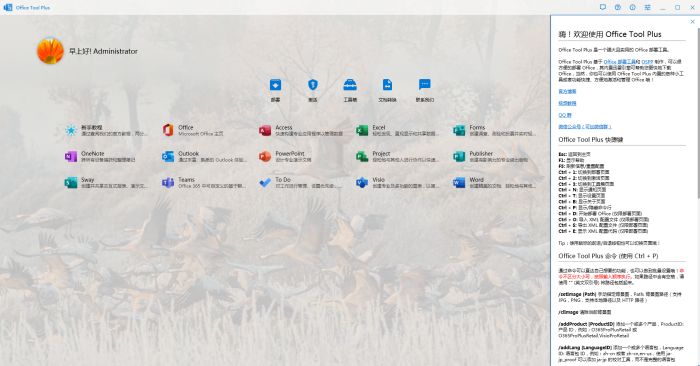Open the QQ group link
The width and height of the screenshot is (700, 366).
tap(565, 115)
